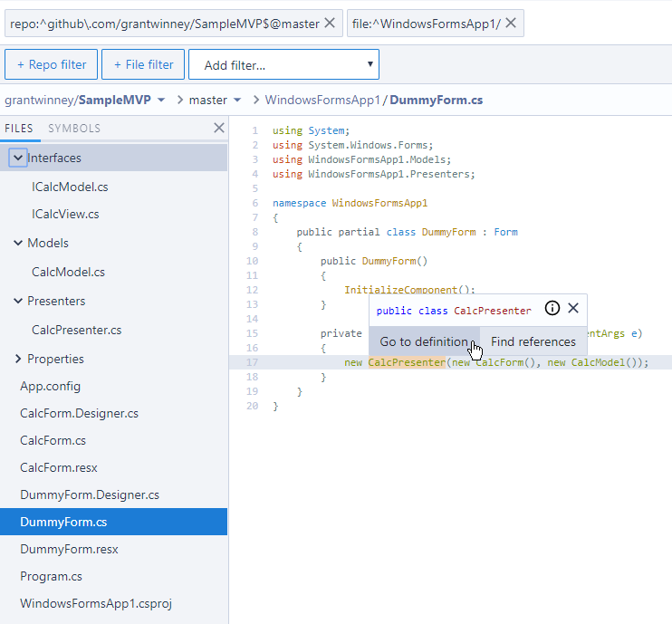Screen dimensions: 672x624
Task: Click the info icon in hover tooltip
Action: coord(552,309)
